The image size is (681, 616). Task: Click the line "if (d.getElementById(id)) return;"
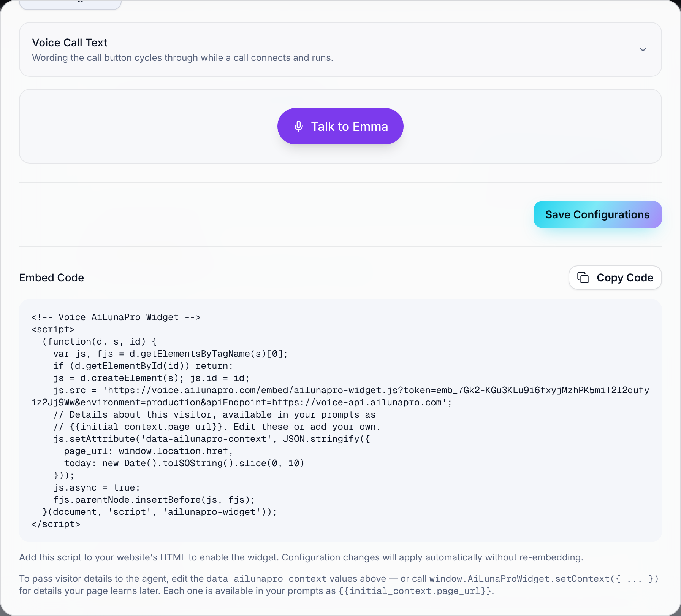tap(143, 366)
